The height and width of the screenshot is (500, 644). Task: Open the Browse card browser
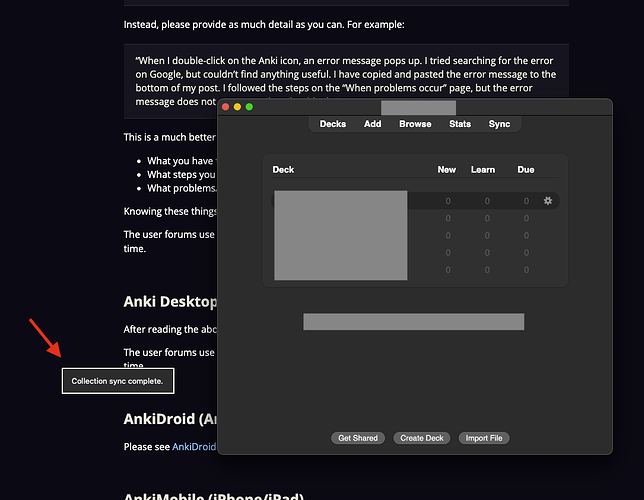click(x=415, y=124)
